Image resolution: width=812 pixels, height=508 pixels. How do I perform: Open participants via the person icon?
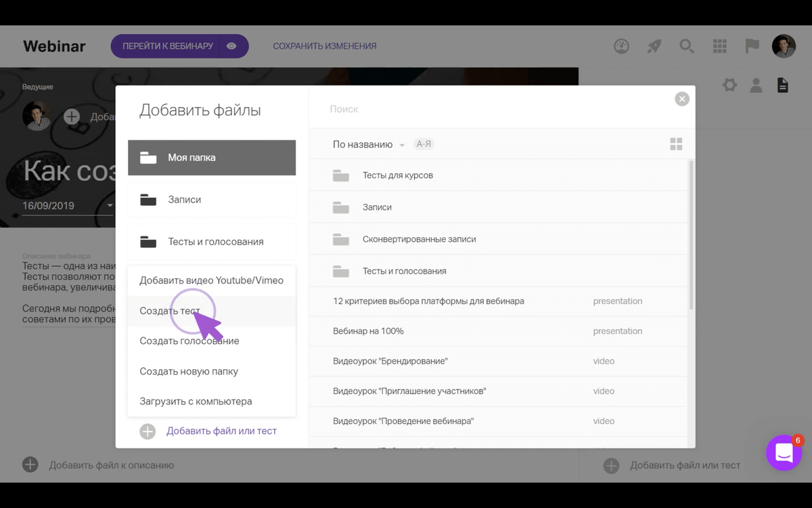coord(756,85)
